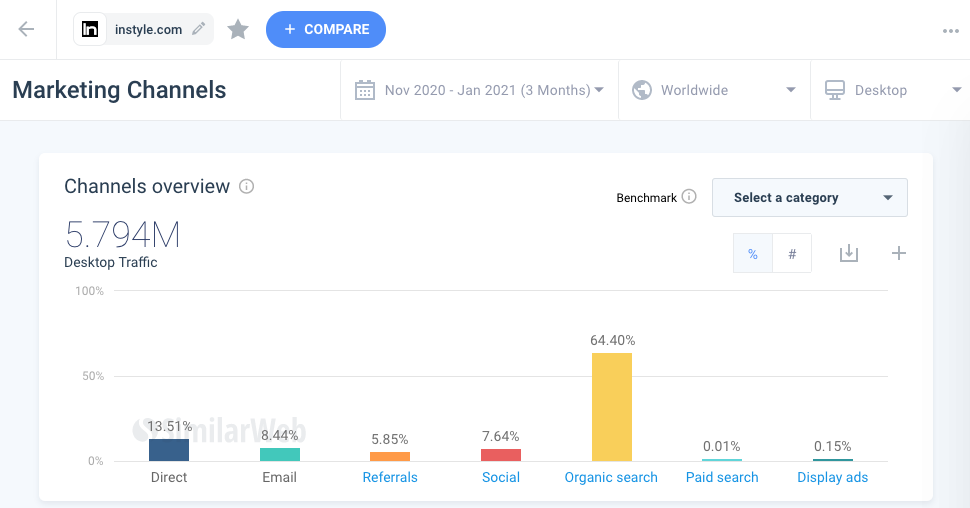Screen dimensions: 970x508
Task: Click the globe icon for country filter
Action: 642,90
